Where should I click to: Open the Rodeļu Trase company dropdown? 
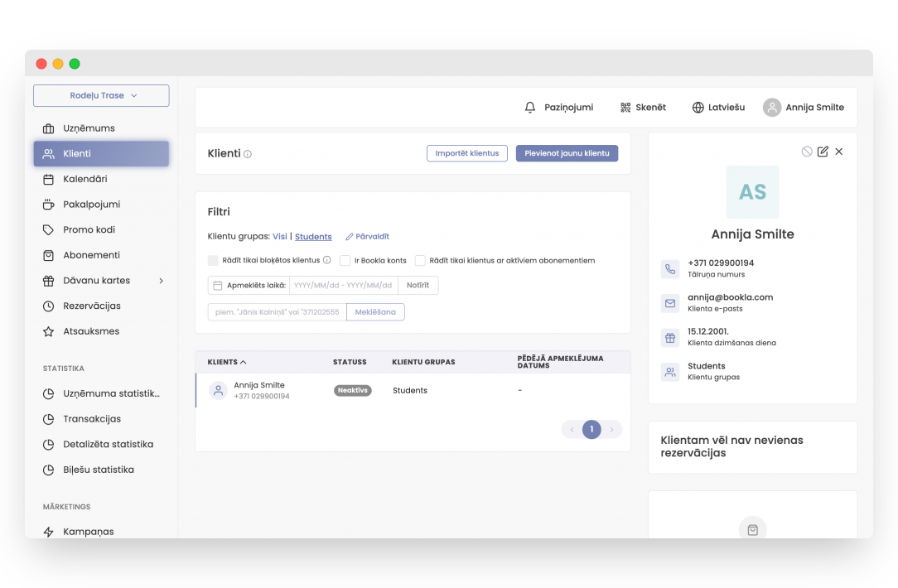(101, 96)
